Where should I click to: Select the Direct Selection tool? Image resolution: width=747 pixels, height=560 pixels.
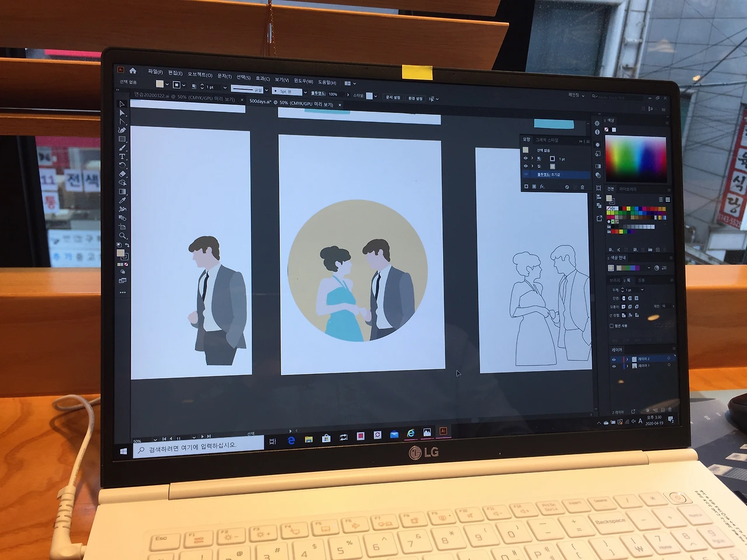click(122, 113)
